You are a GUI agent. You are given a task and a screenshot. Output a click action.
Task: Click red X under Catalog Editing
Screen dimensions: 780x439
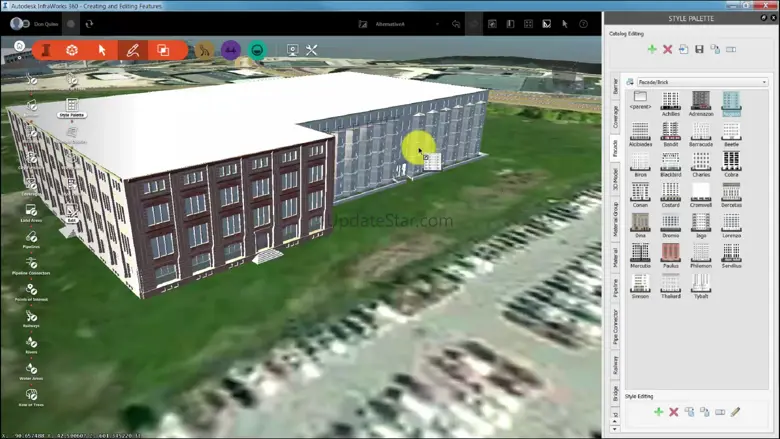point(668,49)
